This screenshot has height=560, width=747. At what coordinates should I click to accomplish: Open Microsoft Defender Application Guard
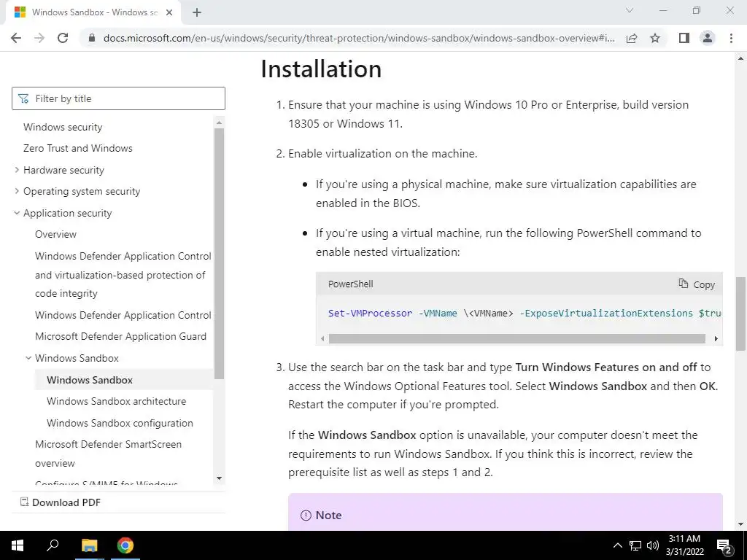[x=120, y=336]
